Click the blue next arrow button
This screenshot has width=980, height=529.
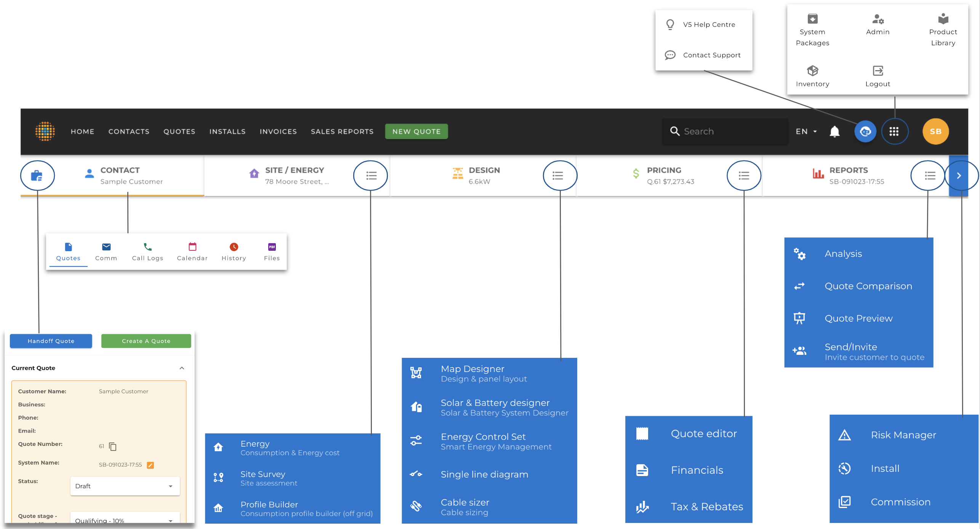959,176
